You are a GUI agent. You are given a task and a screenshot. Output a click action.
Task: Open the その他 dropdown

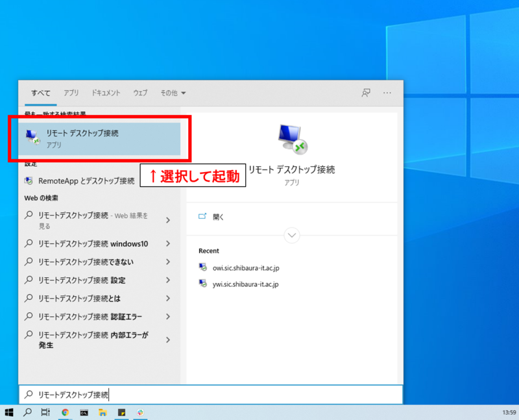pos(173,93)
